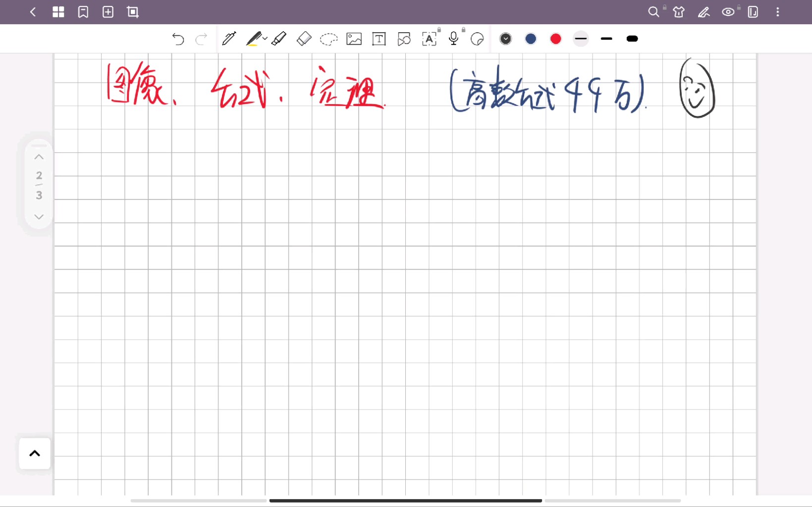
Task: Tap the red handwritten text 图像
Action: pos(137,84)
